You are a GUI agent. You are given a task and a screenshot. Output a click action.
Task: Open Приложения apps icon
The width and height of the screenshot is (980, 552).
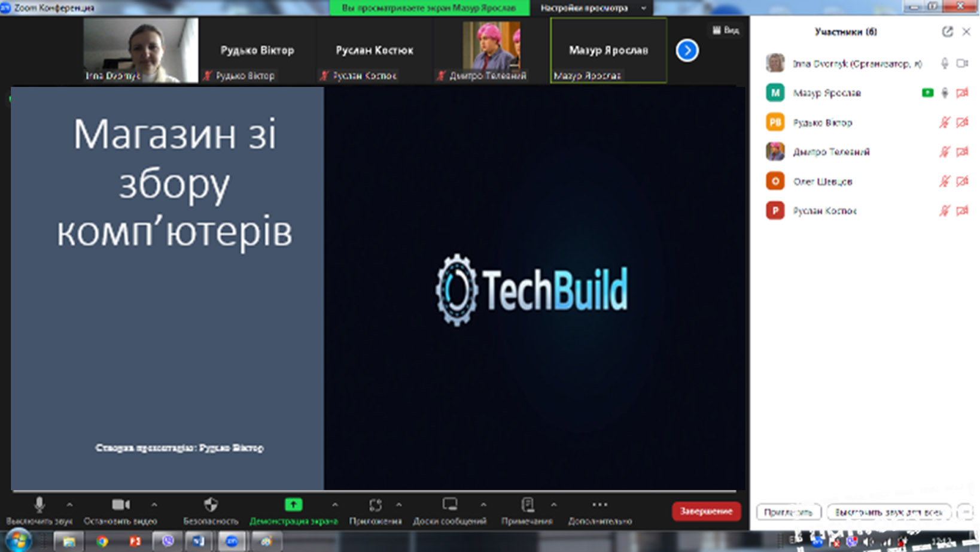point(375,505)
